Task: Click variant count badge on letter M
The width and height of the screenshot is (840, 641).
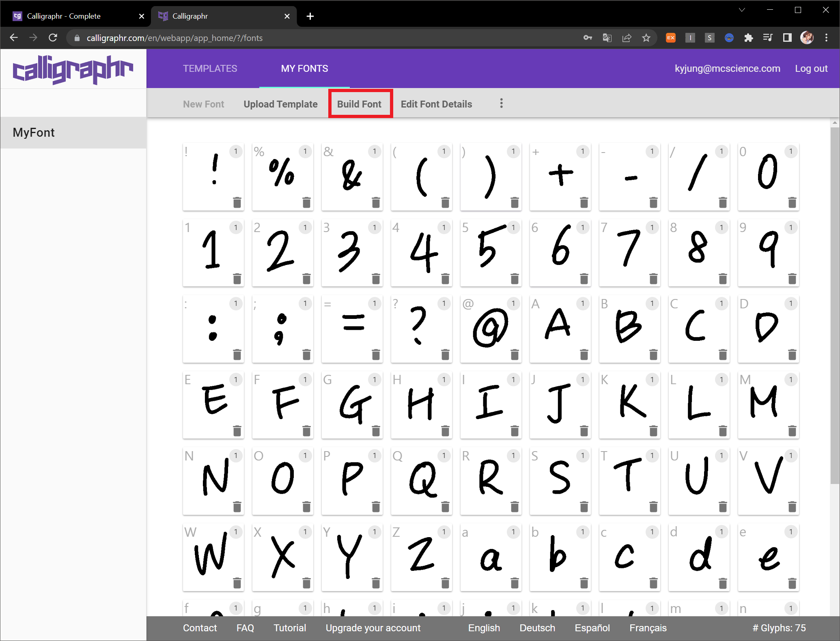Action: tap(790, 379)
